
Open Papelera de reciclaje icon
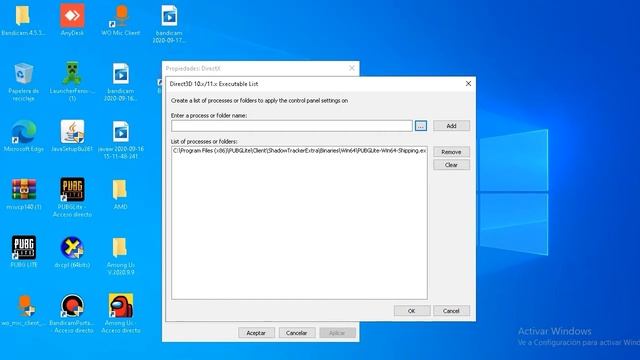coord(23,74)
